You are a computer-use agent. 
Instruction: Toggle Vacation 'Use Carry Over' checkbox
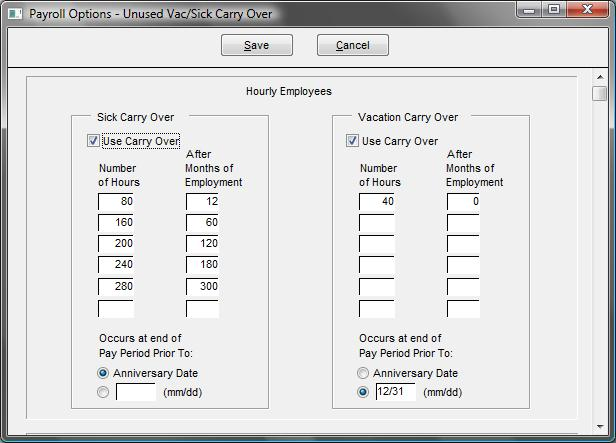click(x=352, y=141)
